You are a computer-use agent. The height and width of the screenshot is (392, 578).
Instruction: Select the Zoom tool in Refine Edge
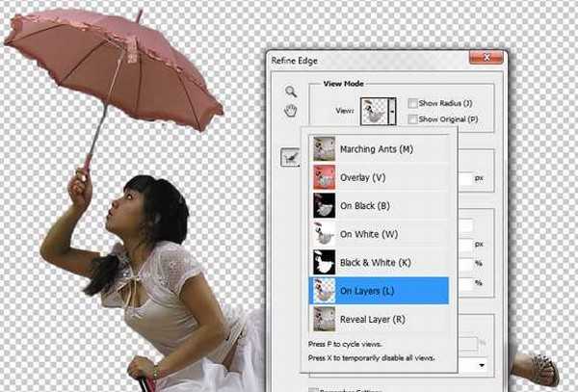290,91
